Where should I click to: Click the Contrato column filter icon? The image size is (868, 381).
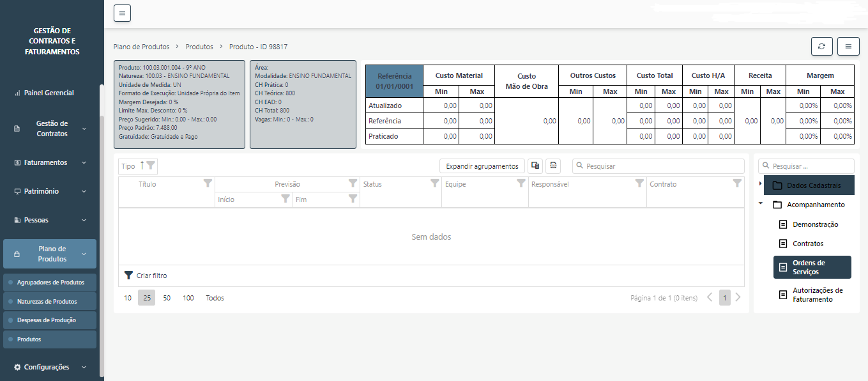737,183
